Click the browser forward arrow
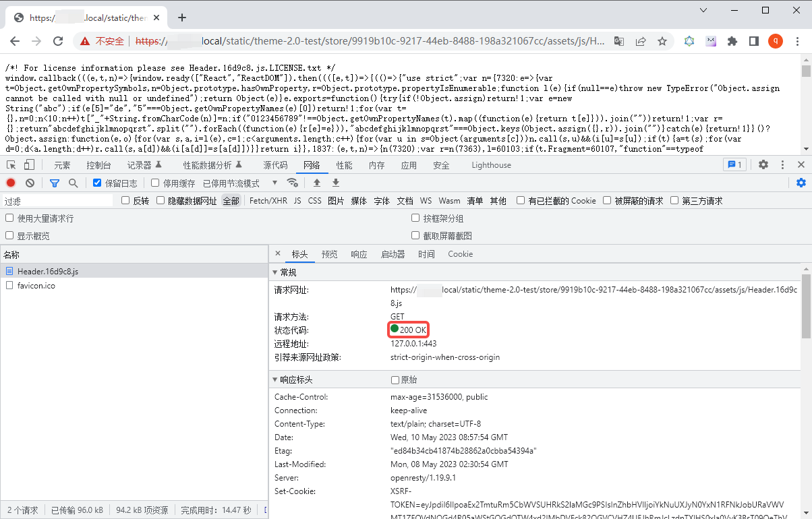The width and height of the screenshot is (812, 519). [36, 41]
